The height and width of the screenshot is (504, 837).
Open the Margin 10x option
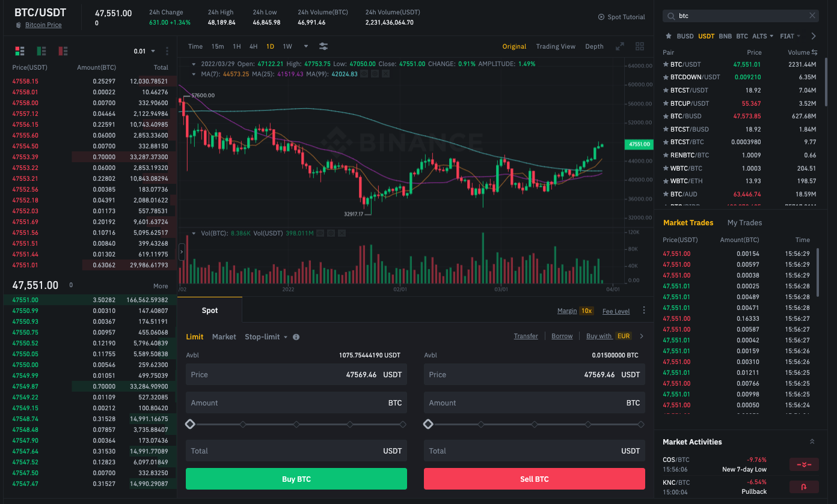click(575, 311)
